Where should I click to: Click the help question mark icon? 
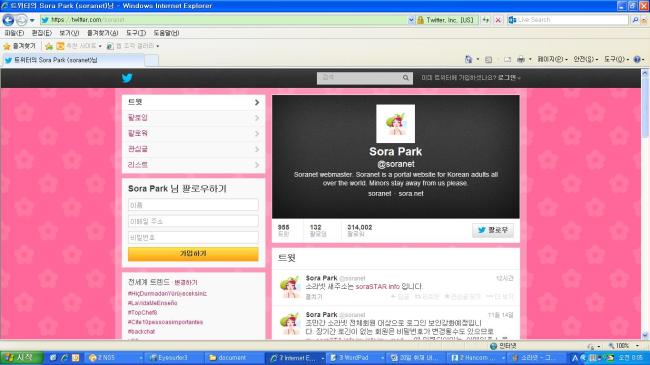point(637,59)
